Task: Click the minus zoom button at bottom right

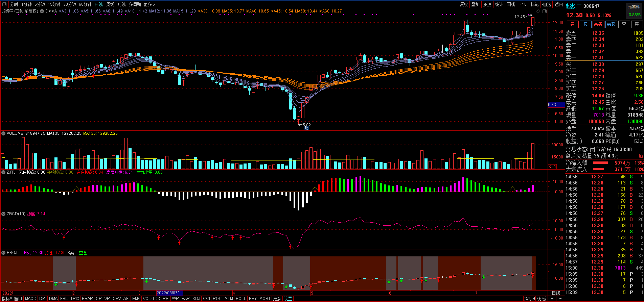Action: (560, 299)
